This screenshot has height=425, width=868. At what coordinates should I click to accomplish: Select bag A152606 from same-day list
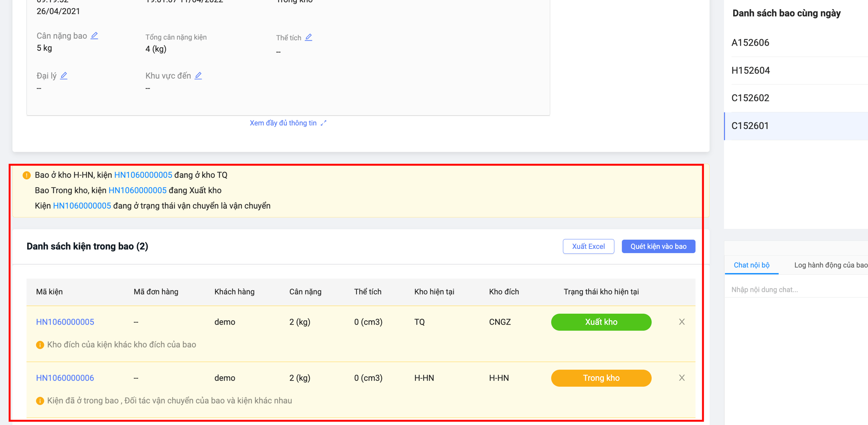(799, 43)
